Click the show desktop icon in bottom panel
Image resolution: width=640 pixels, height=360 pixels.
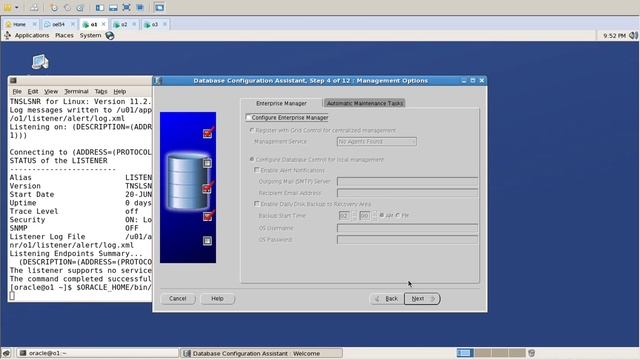coord(7,353)
